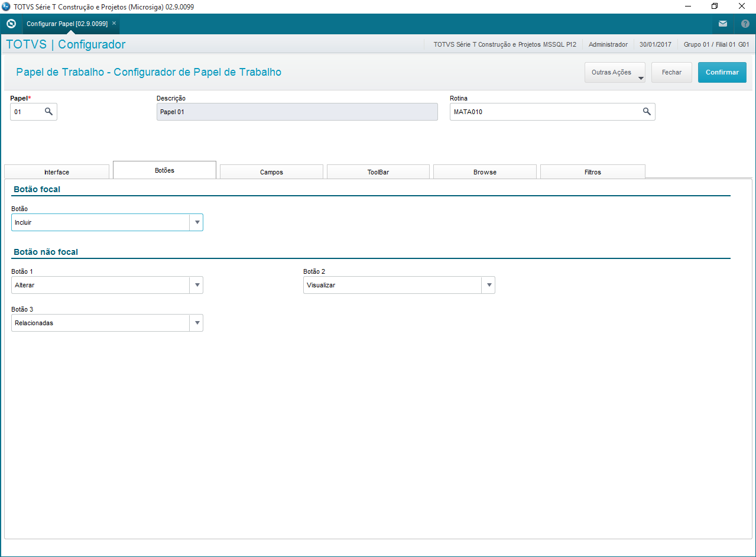This screenshot has height=557, width=756.
Task: Expand the Botão 3 Relacionadas dropdown arrow
Action: tap(196, 323)
